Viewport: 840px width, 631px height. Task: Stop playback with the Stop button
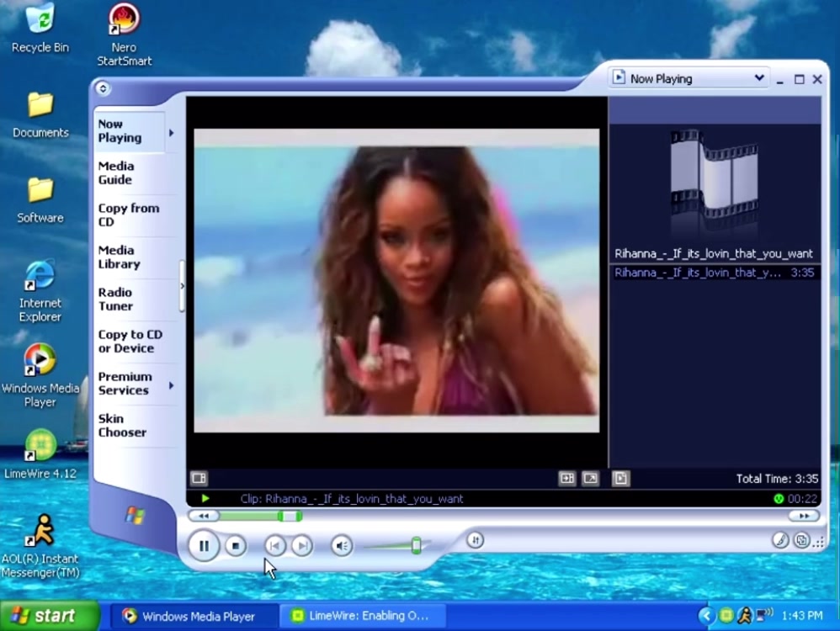[235, 546]
